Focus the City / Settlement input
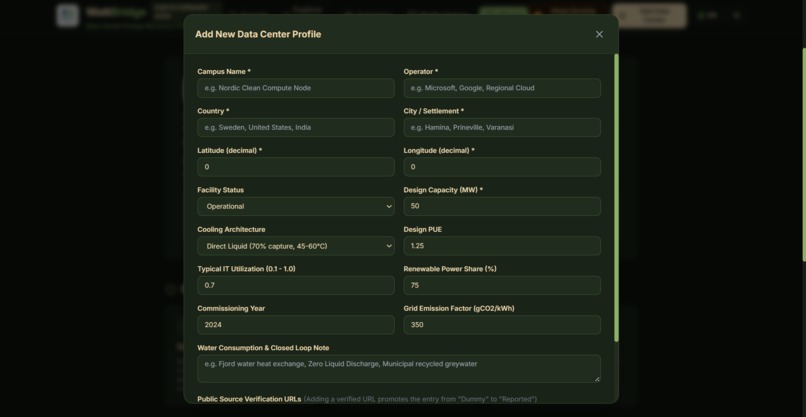806x417 pixels. (x=502, y=128)
